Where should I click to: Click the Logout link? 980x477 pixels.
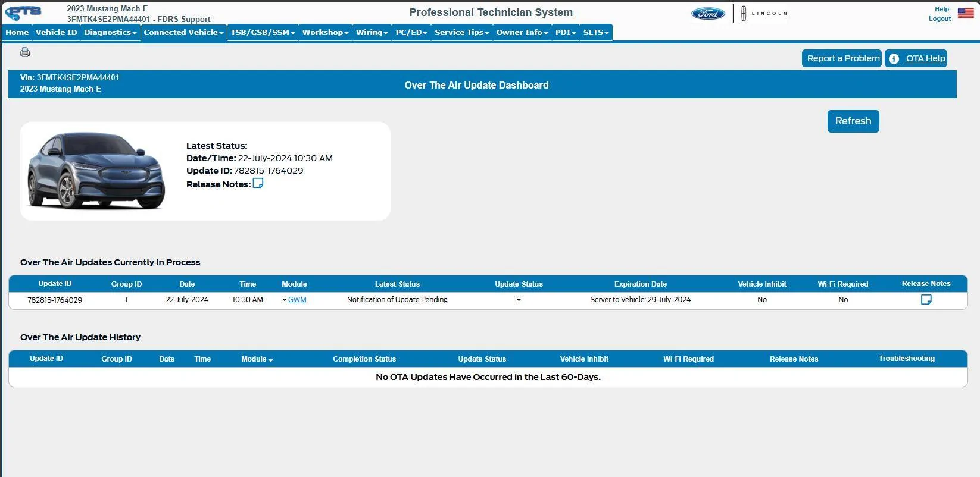[940, 18]
